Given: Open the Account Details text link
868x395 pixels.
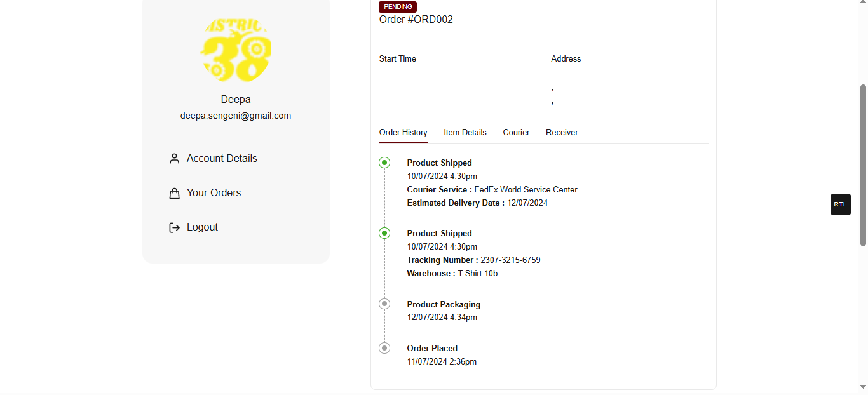Looking at the screenshot, I should click(x=222, y=159).
